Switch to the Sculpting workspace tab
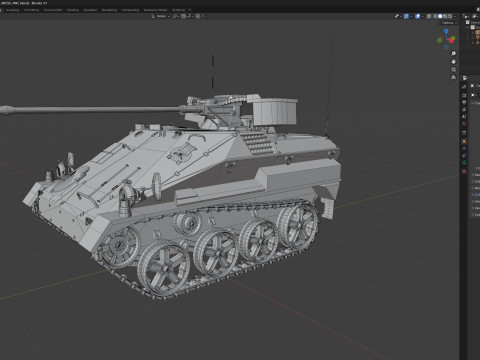480x360 pixels. pyautogui.click(x=13, y=10)
